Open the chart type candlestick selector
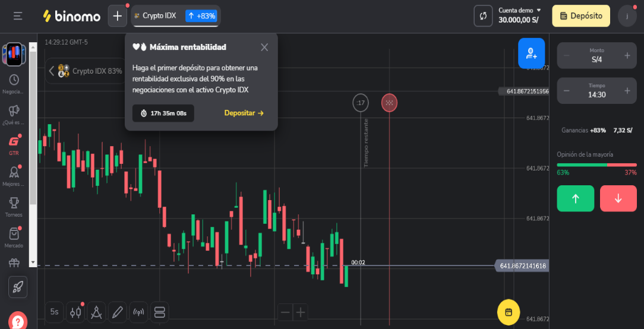Image resolution: width=644 pixels, height=329 pixels. click(75, 312)
